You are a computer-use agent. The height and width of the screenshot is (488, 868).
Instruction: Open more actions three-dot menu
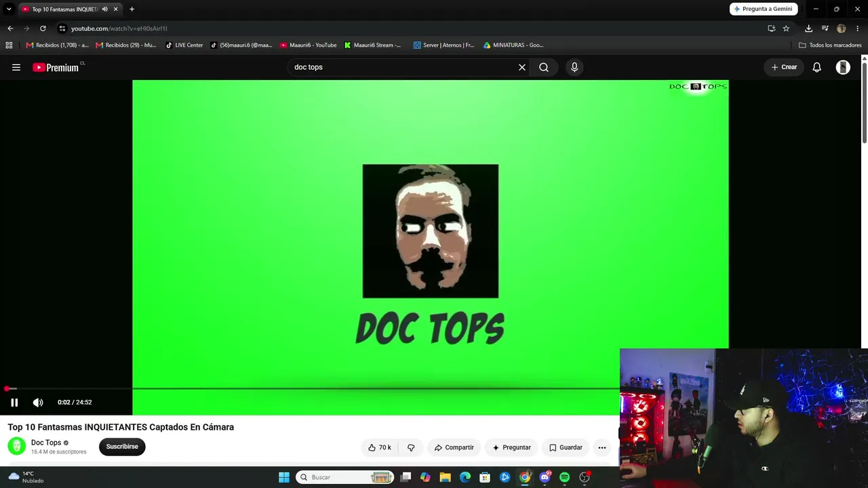[x=602, y=447]
